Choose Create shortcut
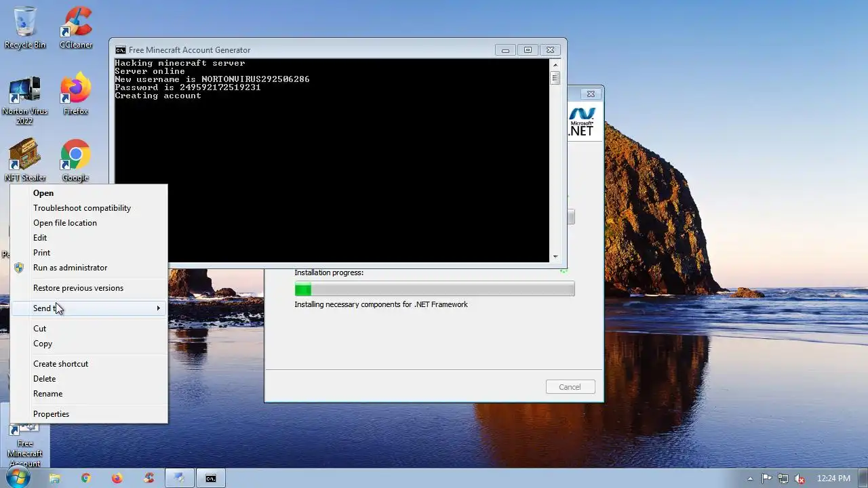This screenshot has height=488, width=868. (x=89, y=364)
